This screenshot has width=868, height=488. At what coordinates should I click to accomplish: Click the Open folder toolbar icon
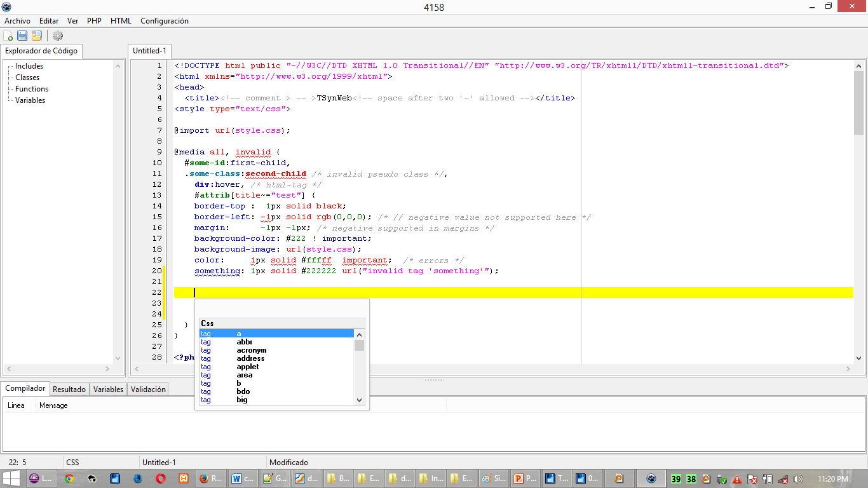(x=37, y=36)
